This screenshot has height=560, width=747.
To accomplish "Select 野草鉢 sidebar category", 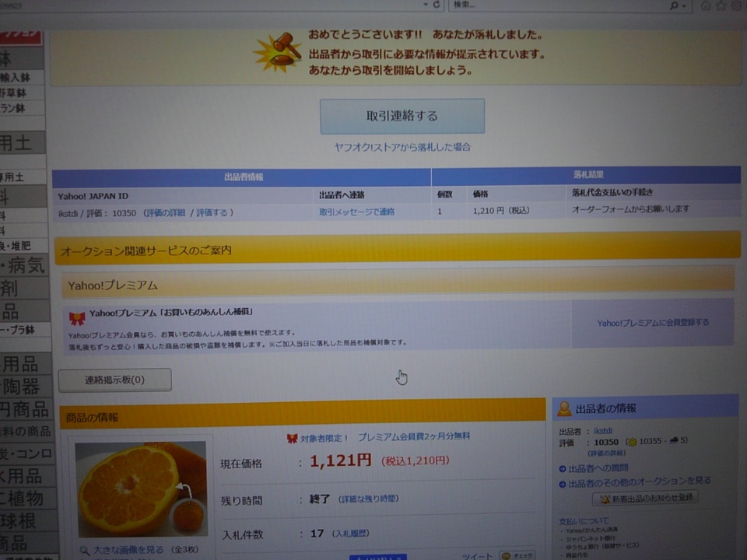I will tap(14, 93).
